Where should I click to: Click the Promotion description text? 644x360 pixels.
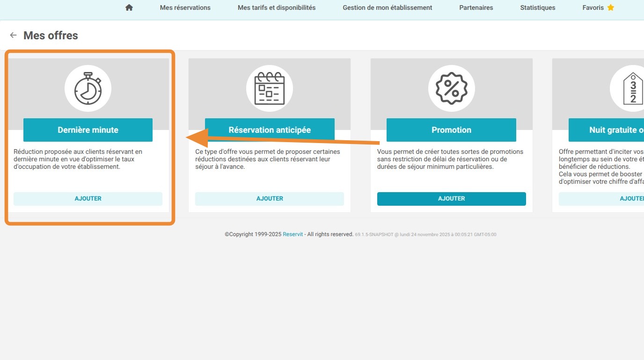click(450, 159)
